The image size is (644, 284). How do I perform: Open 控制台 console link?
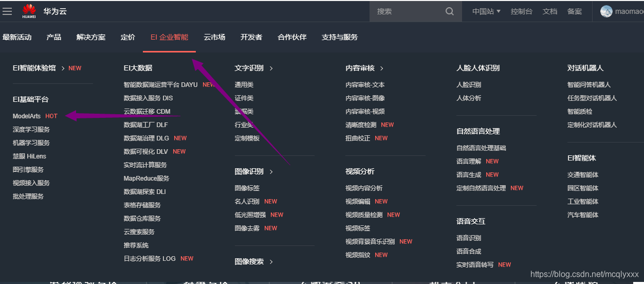522,11
